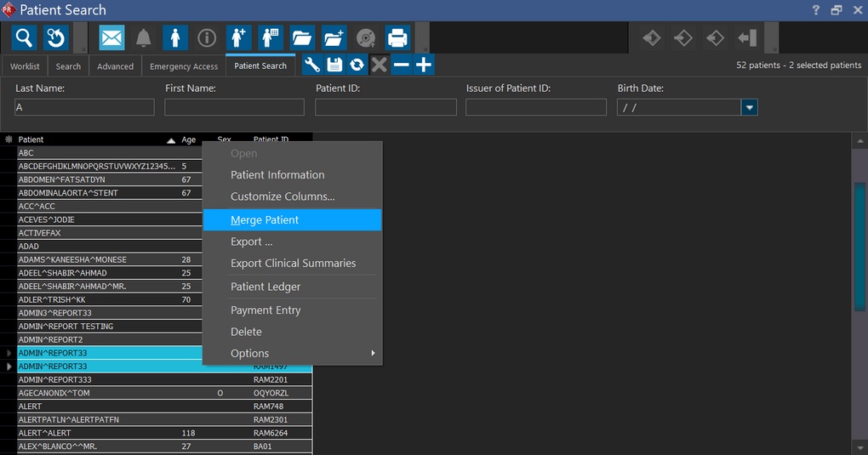Click the floppy disk save icon

click(x=334, y=65)
